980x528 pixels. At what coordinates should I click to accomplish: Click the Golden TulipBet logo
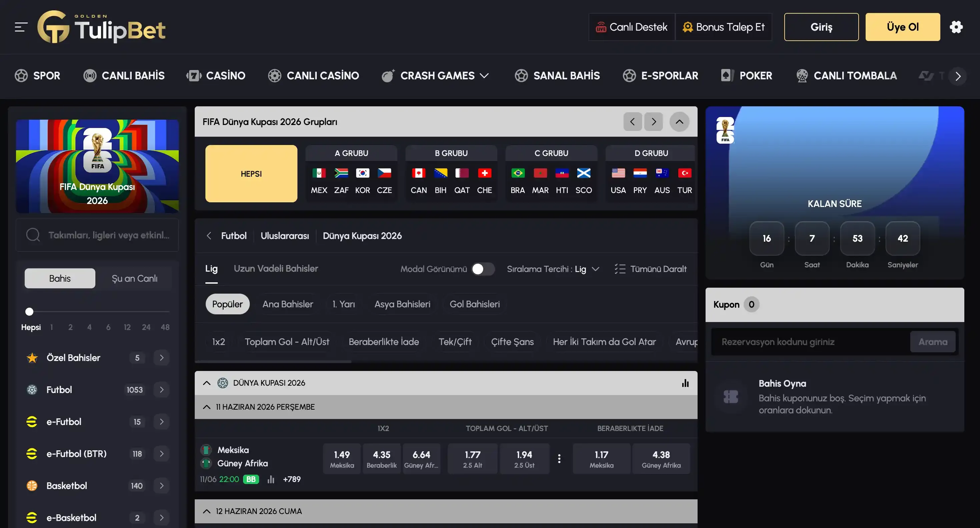click(102, 27)
